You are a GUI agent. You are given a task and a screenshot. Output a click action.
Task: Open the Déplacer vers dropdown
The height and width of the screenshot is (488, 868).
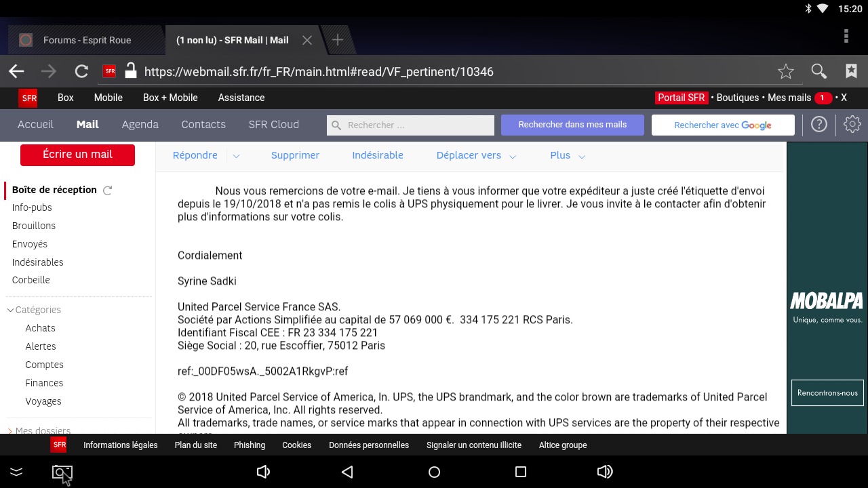coord(476,155)
